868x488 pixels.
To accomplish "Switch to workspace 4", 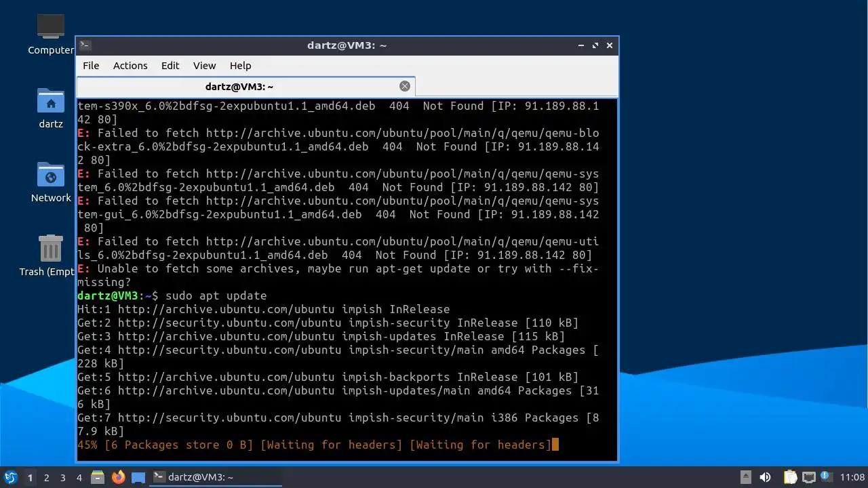I will pyautogui.click(x=79, y=478).
